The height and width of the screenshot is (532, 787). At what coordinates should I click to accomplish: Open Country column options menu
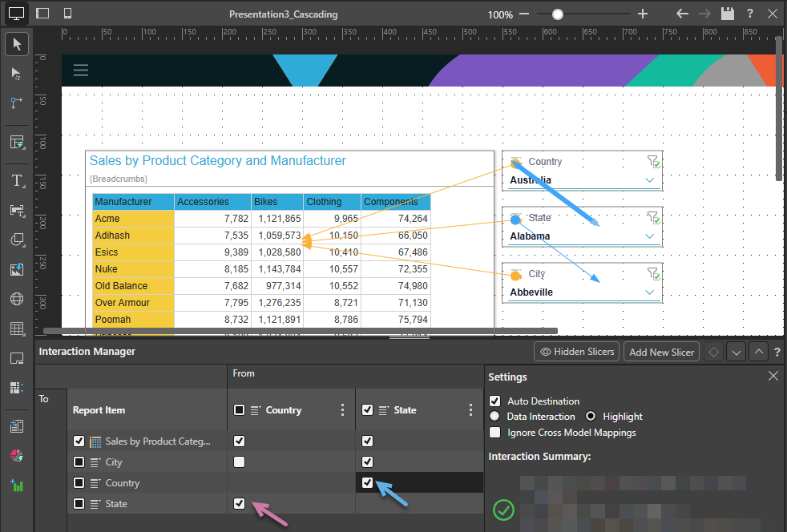[x=342, y=410]
